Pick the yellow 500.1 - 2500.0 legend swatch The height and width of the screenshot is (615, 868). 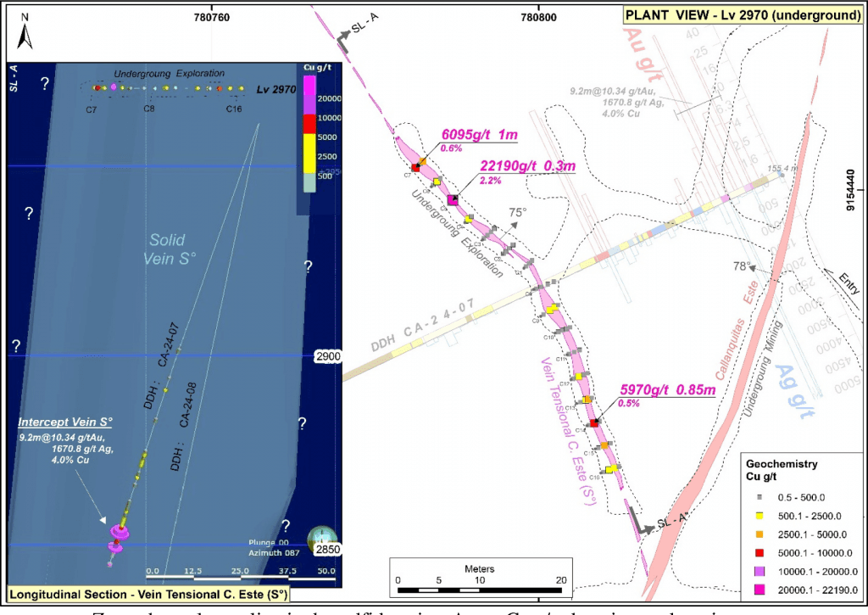(759, 516)
